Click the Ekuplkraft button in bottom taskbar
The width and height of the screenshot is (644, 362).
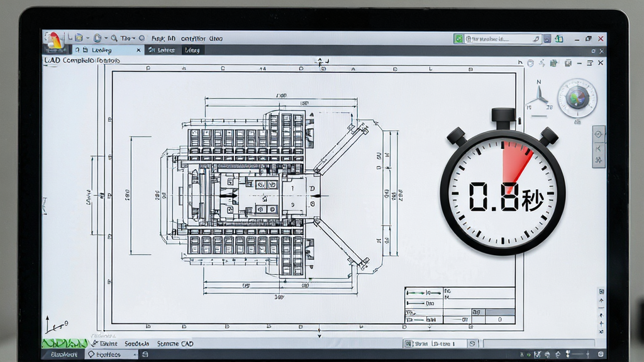pos(64,354)
